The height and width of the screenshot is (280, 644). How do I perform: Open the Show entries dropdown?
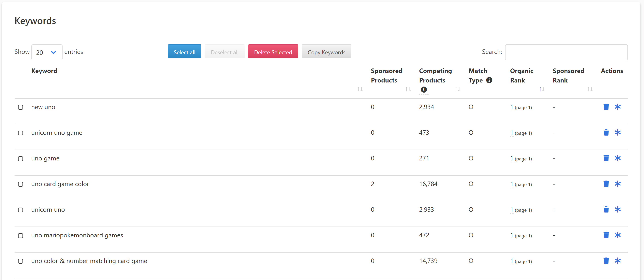coord(47,52)
